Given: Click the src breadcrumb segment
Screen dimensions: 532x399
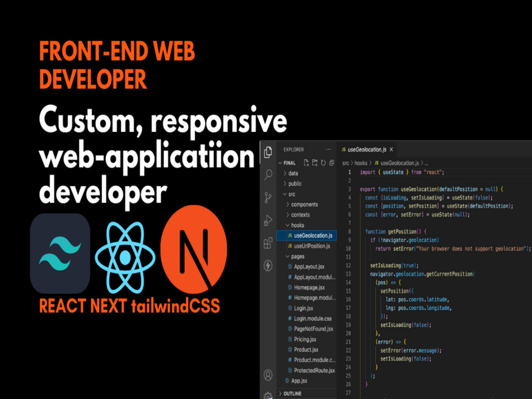Looking at the screenshot, I should [x=345, y=163].
